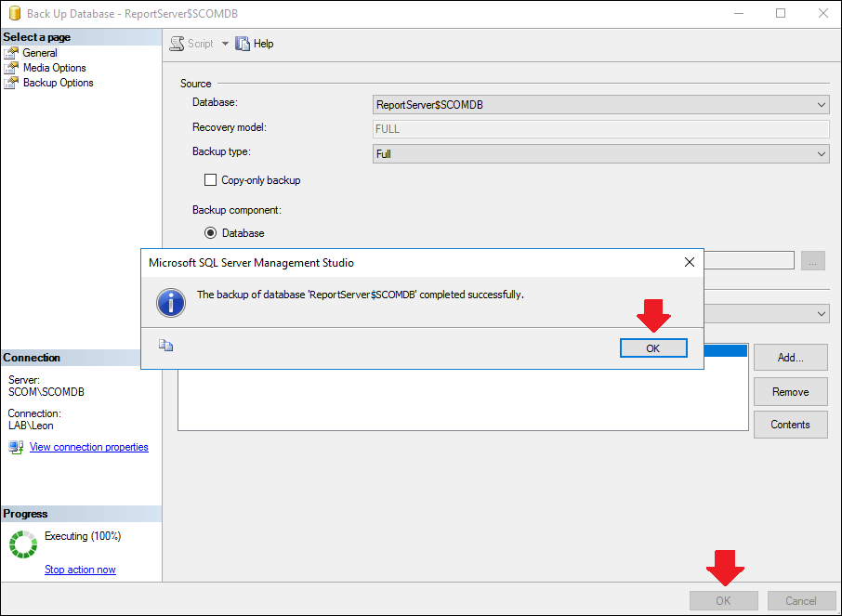This screenshot has height=616, width=842.
Task: Close the Back Up Database window
Action: (822, 13)
